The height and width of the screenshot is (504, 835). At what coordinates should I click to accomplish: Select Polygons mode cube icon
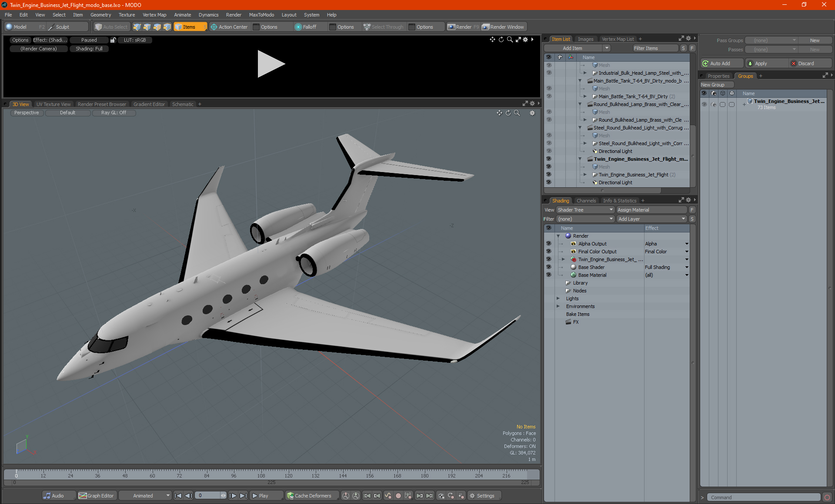tap(157, 27)
